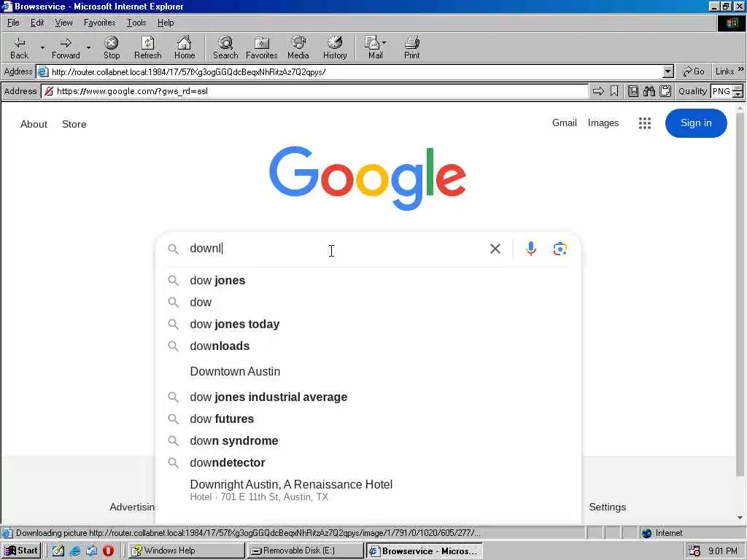This screenshot has width=747, height=560.
Task: Open the IE address bar dropdown
Action: pos(668,72)
